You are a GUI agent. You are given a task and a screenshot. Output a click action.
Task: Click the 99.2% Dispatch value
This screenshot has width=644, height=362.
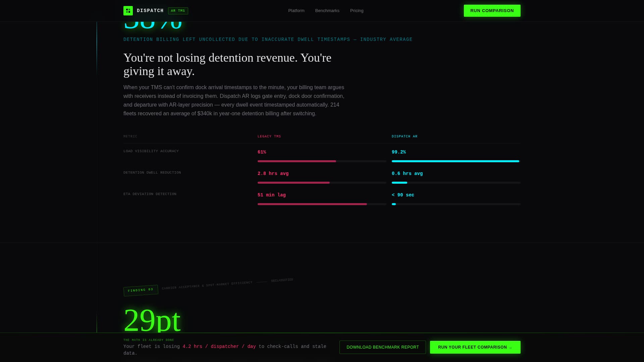coord(399,152)
